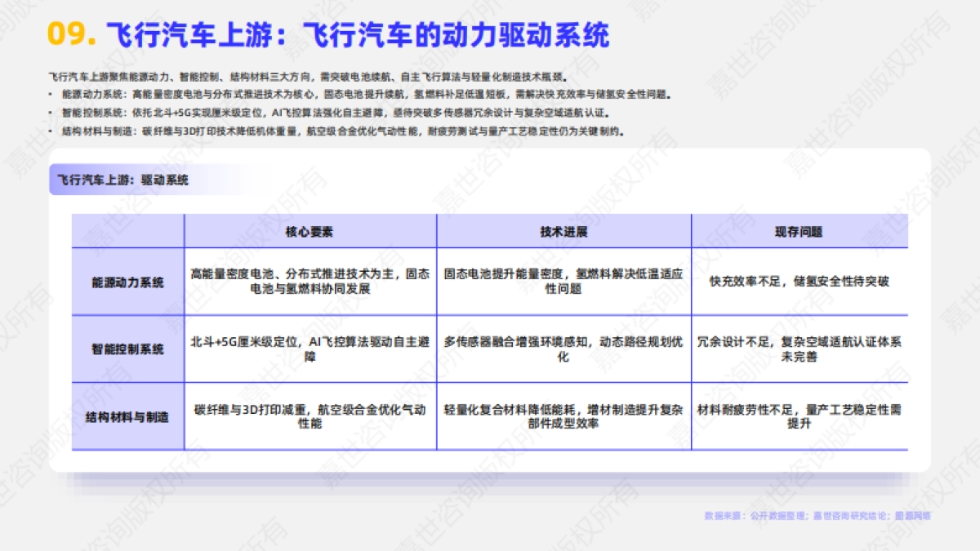
Task: Select the "09." slide number label
Action: coord(69,33)
